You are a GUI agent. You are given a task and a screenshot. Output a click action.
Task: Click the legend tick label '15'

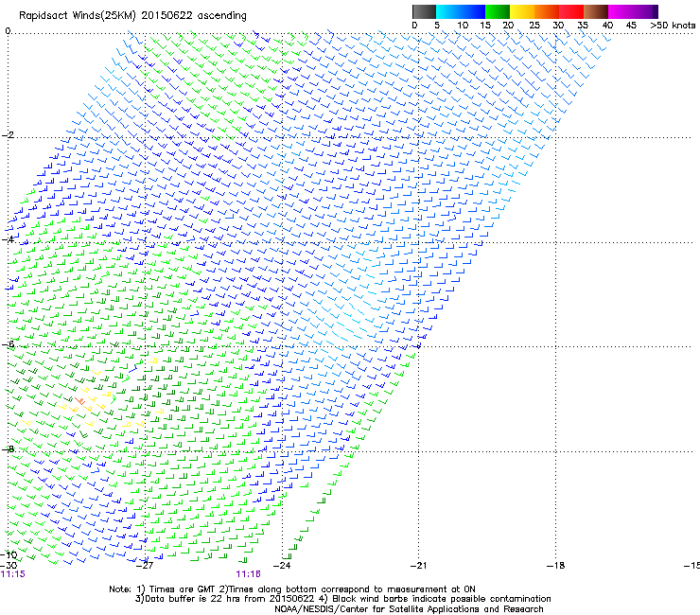(485, 26)
